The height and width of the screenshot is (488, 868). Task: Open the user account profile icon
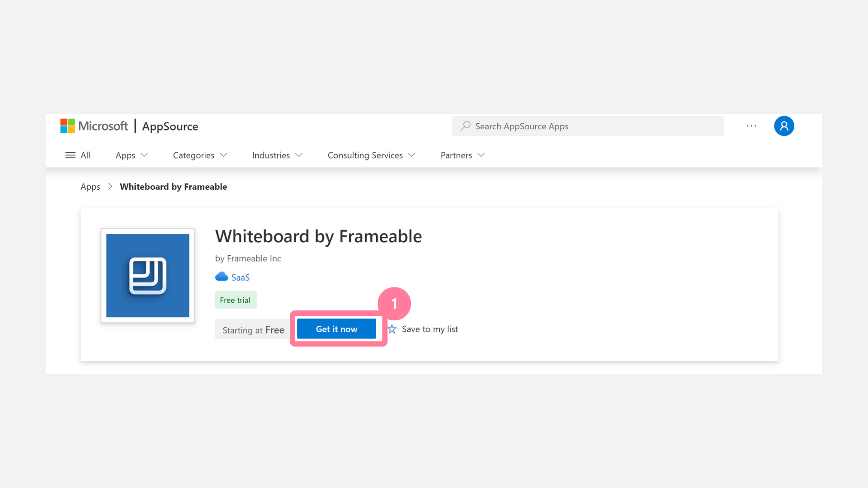(x=784, y=126)
